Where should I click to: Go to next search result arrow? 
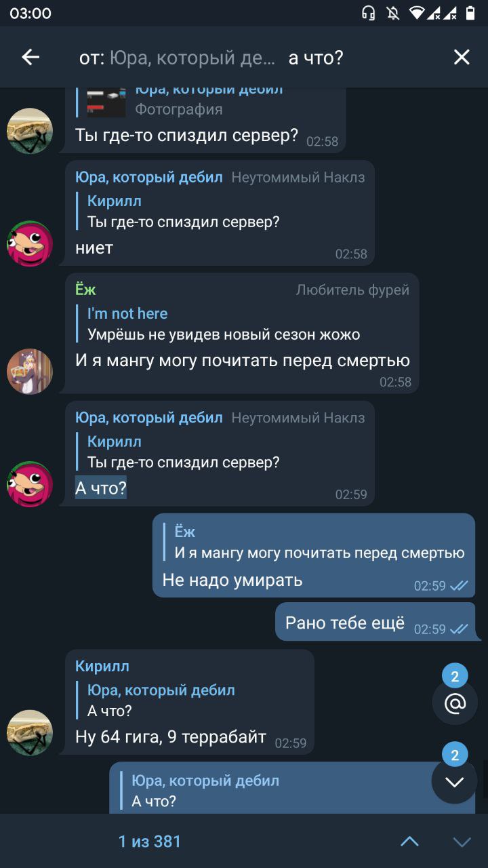click(462, 842)
